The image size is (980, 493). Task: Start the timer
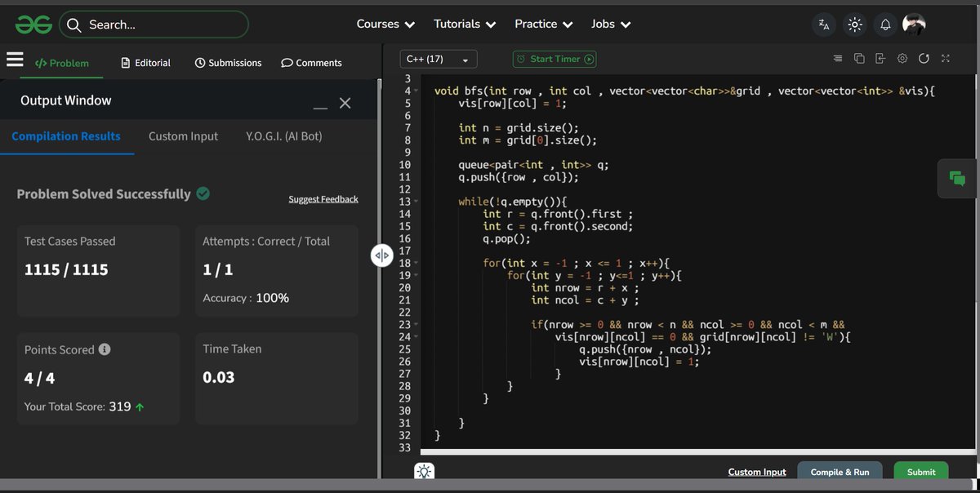[555, 59]
